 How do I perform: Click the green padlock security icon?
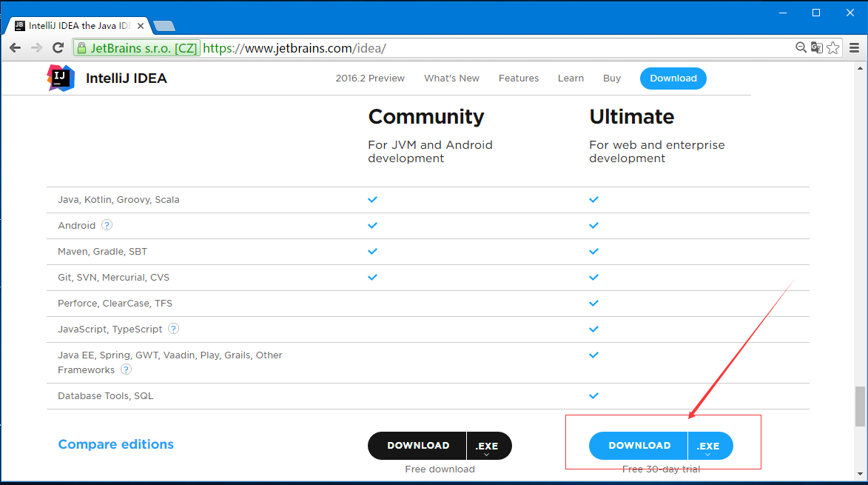pos(82,48)
